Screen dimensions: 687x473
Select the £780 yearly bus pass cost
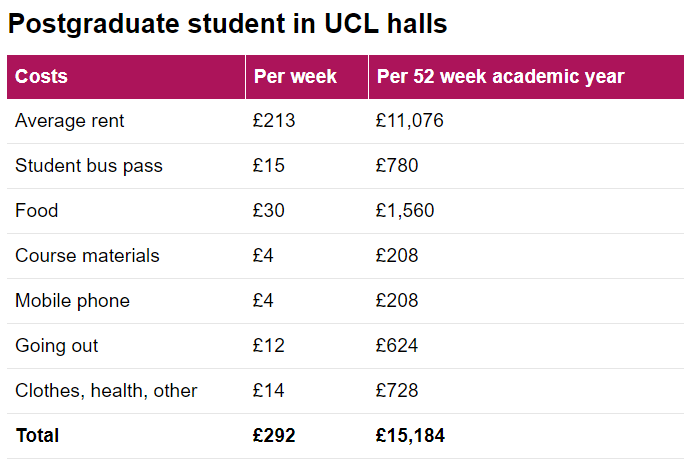pos(397,166)
